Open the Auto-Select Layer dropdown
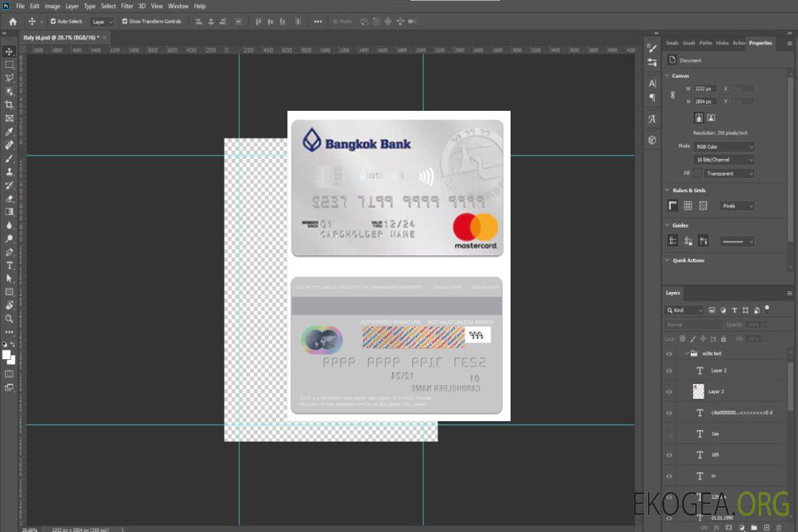Screen dimensions: 798x532 [x=102, y=21]
